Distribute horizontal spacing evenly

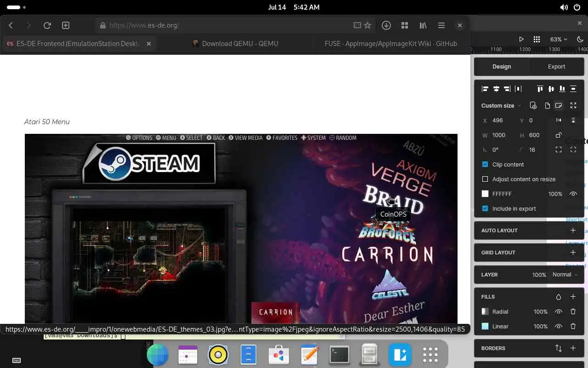518,89
